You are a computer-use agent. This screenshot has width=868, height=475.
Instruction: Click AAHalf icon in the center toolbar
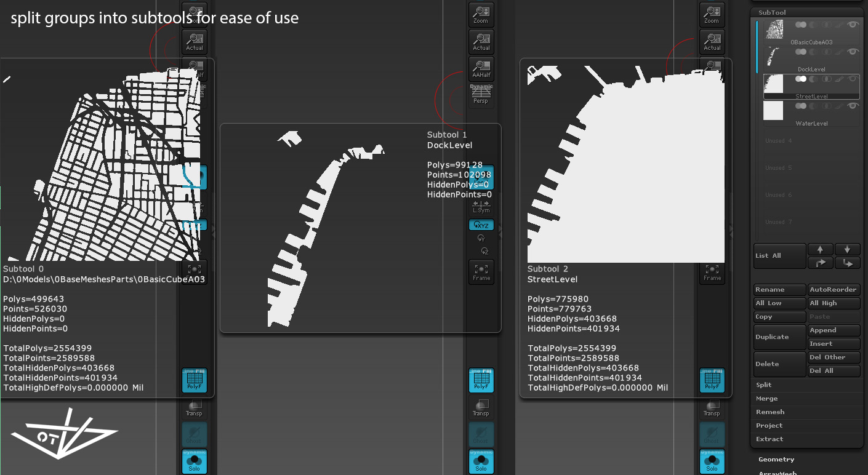click(481, 68)
